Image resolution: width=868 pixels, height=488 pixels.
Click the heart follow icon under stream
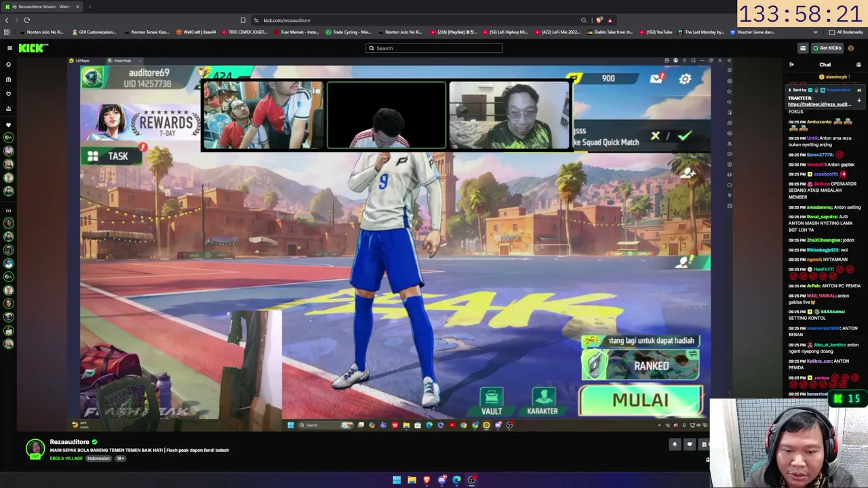pos(690,445)
